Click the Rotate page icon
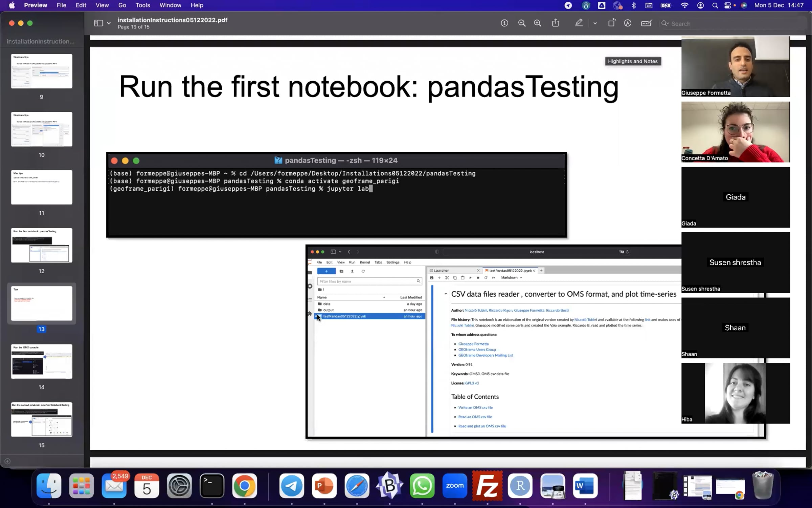 (611, 23)
